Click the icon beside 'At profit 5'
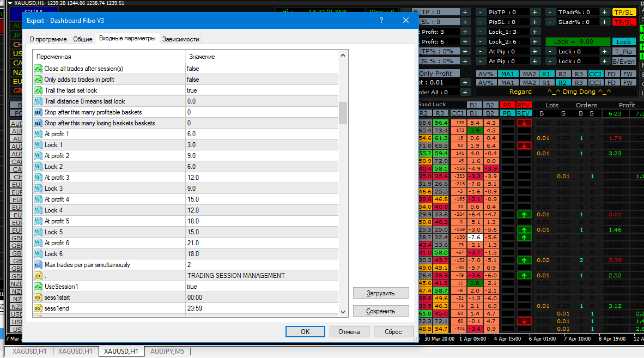The height and width of the screenshot is (358, 644). pyautogui.click(x=38, y=221)
